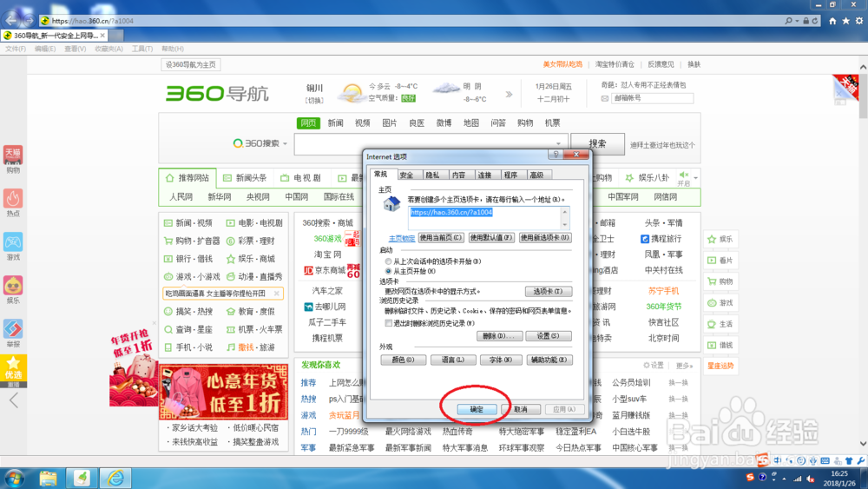This screenshot has width=868, height=489.
Task: Open the 热点 flame sidebar icon
Action: pyautogui.click(x=13, y=202)
